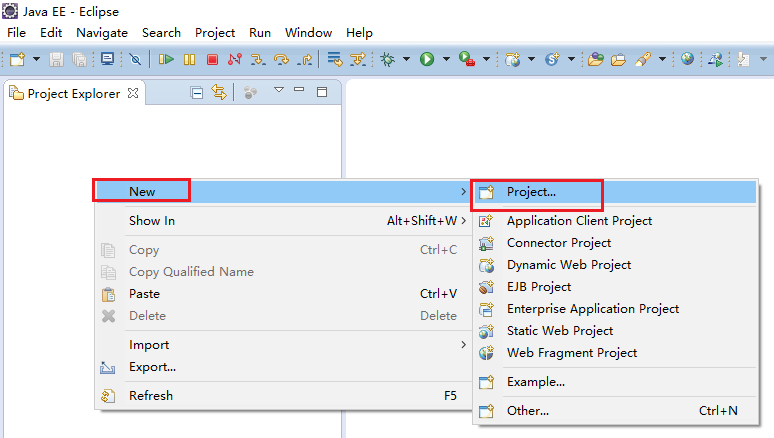The height and width of the screenshot is (438, 774).
Task: Click the Suspend debug icon
Action: pos(189,59)
